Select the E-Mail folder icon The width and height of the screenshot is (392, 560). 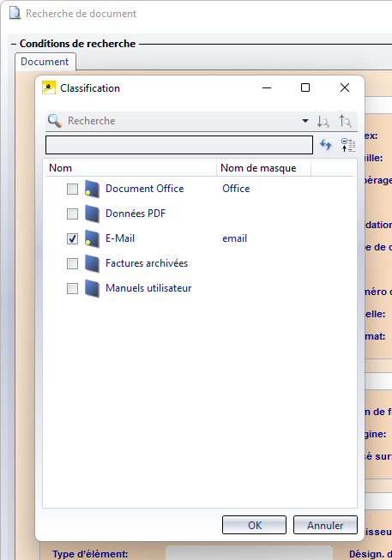(92, 239)
